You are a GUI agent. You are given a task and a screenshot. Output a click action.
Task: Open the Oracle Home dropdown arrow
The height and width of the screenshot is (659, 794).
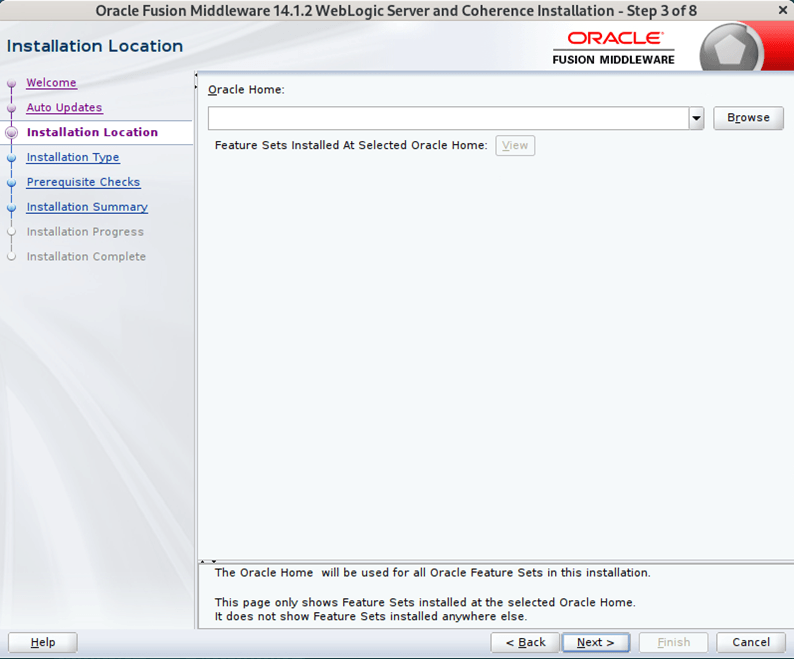[696, 118]
